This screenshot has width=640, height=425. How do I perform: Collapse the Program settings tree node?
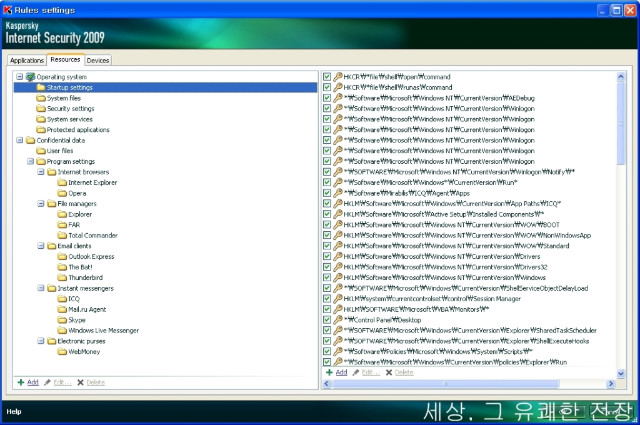(x=30, y=161)
